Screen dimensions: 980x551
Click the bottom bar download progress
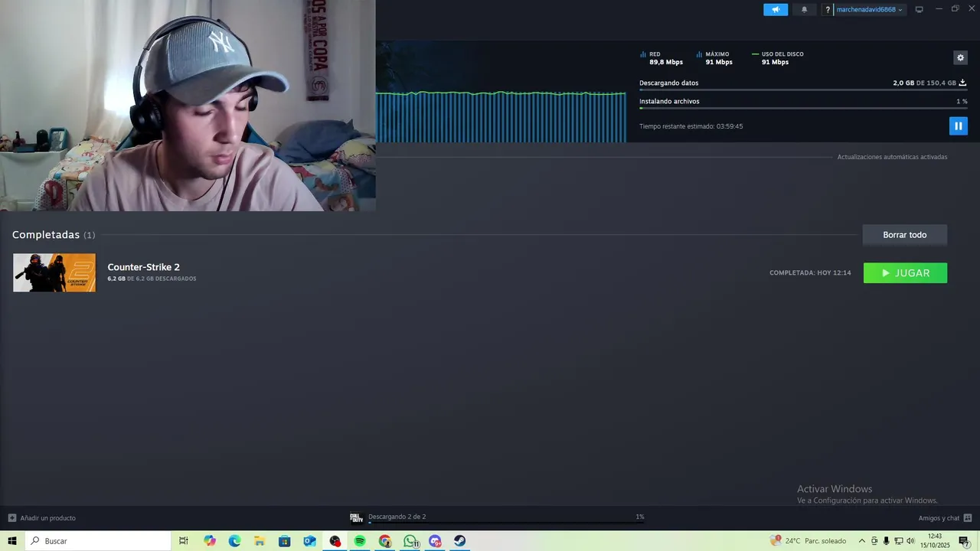point(506,523)
